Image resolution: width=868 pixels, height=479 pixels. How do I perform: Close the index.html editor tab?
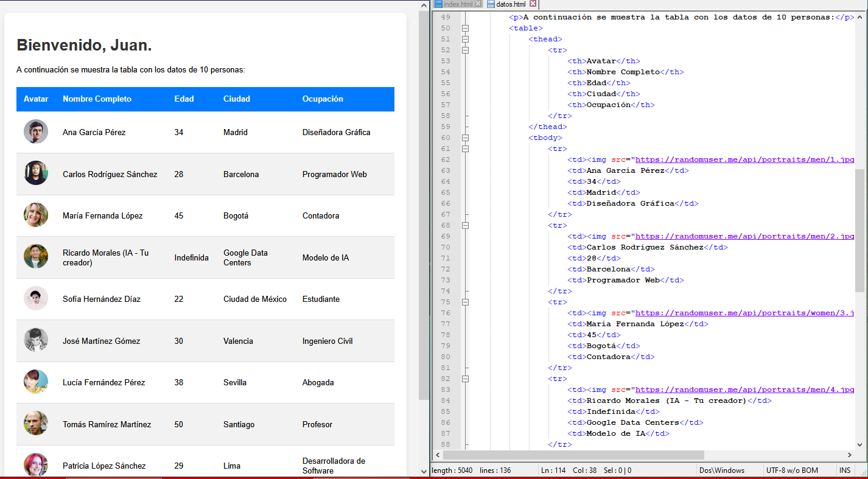coord(478,4)
